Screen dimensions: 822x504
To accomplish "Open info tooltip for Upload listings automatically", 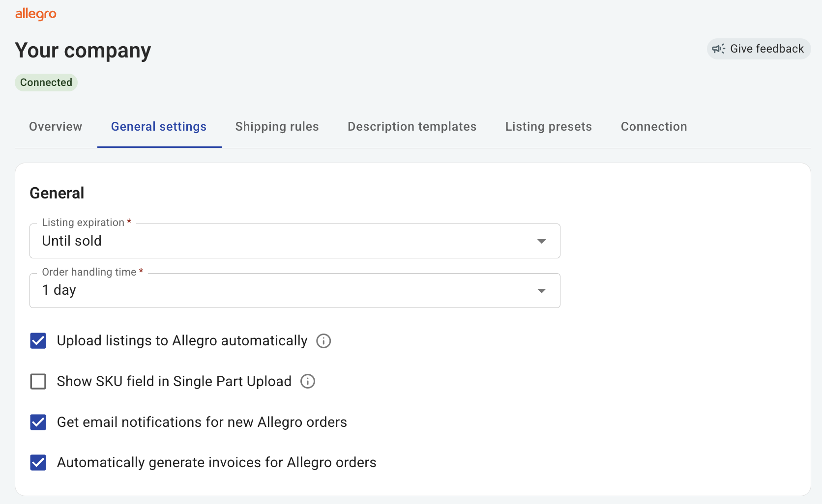I will coord(323,341).
